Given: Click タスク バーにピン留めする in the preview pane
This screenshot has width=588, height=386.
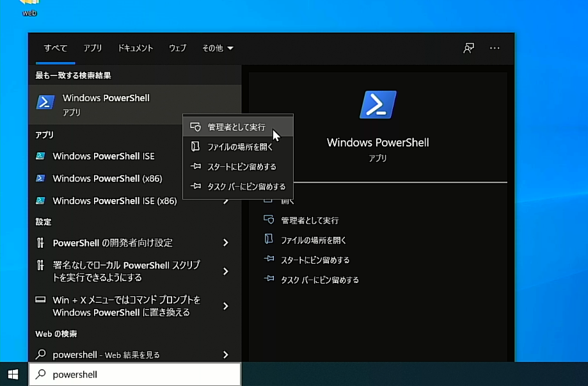Looking at the screenshot, I should pyautogui.click(x=320, y=280).
